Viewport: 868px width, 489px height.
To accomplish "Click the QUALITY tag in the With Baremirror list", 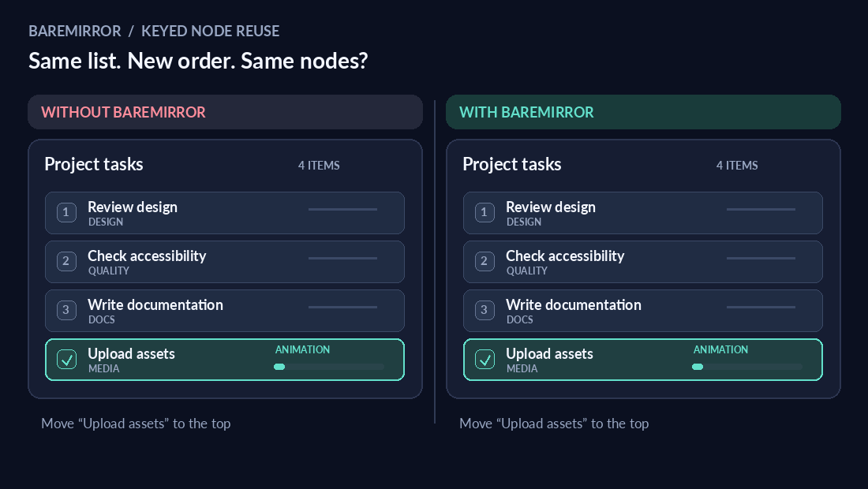I will click(527, 271).
